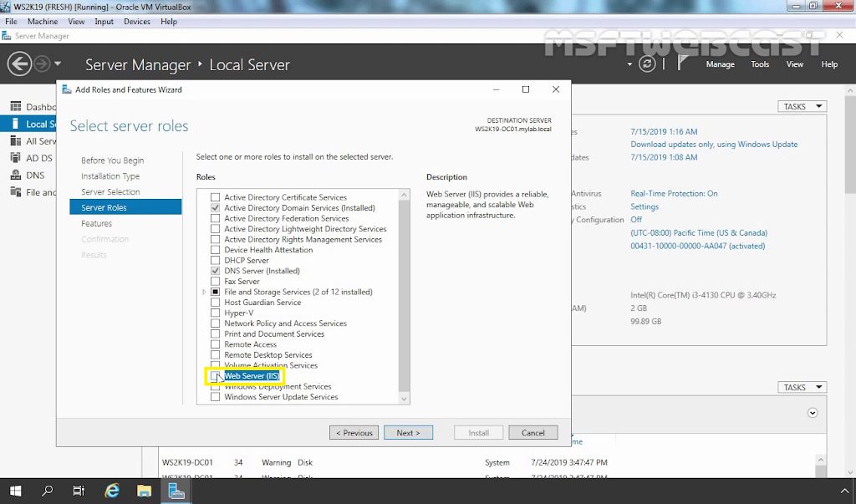The image size is (856, 504).
Task: Open the taskbar search icon
Action: click(x=48, y=491)
